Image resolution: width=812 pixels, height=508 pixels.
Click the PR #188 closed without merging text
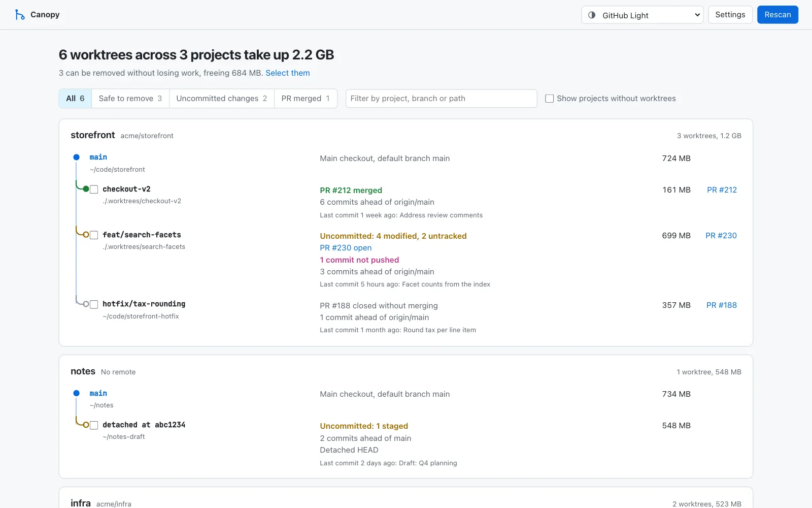coord(379,306)
